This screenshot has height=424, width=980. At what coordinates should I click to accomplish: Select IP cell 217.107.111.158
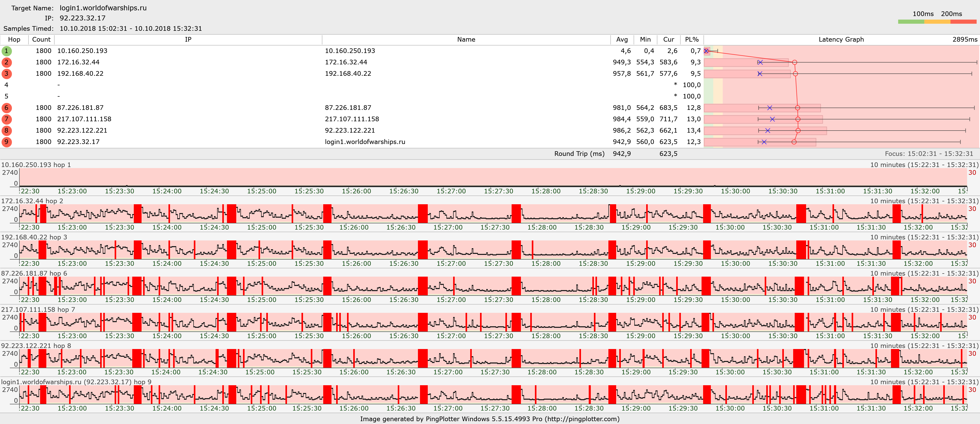click(84, 119)
